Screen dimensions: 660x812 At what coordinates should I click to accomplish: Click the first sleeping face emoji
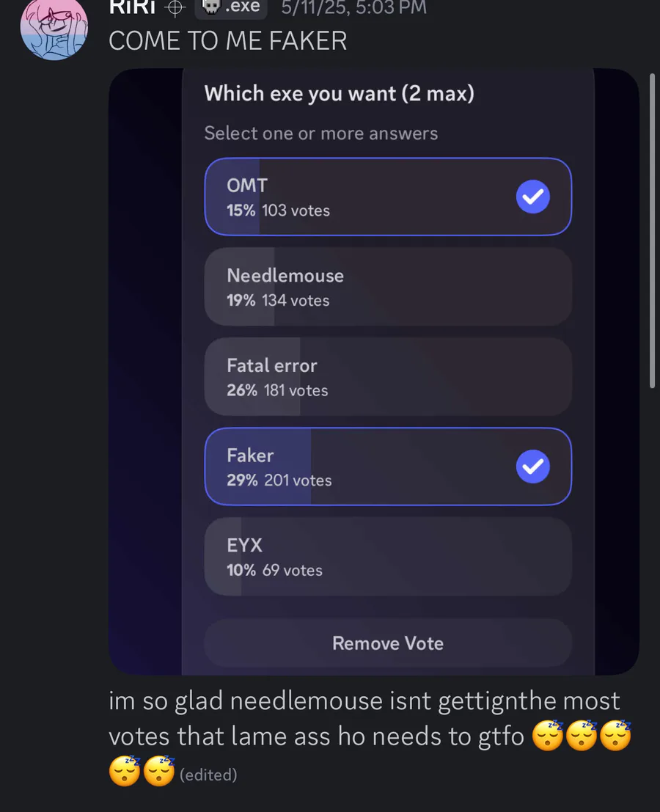pyautogui.click(x=548, y=736)
